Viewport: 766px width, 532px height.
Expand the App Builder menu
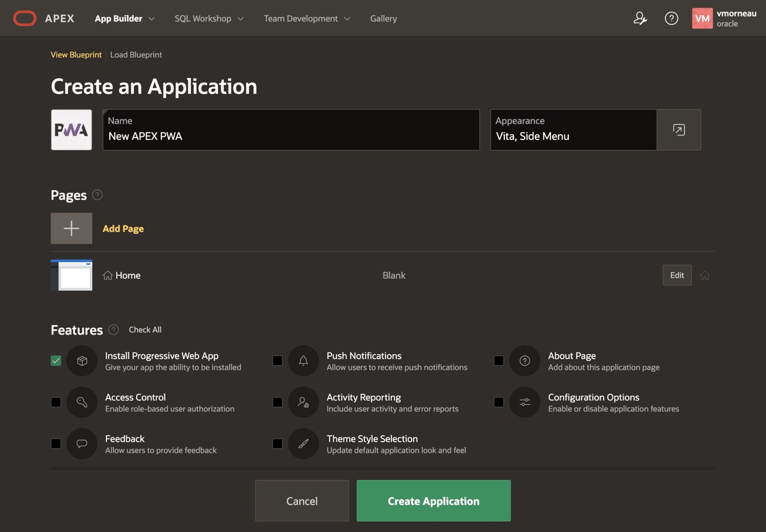coord(124,18)
